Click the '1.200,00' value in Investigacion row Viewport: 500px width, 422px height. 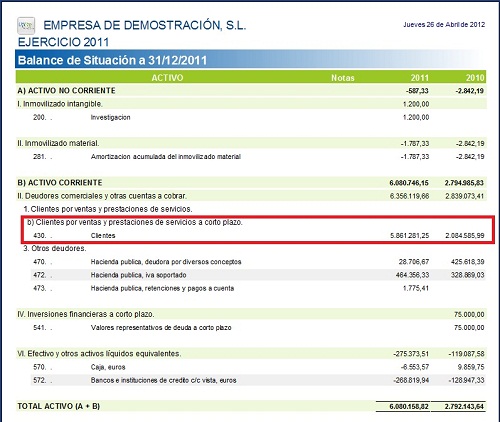[x=416, y=117]
